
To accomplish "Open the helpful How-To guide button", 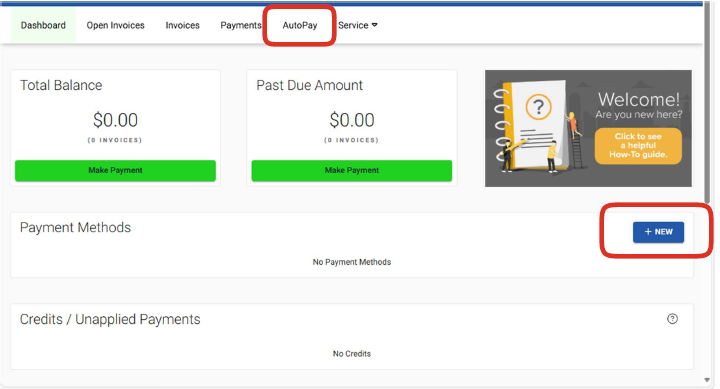I will [x=638, y=146].
